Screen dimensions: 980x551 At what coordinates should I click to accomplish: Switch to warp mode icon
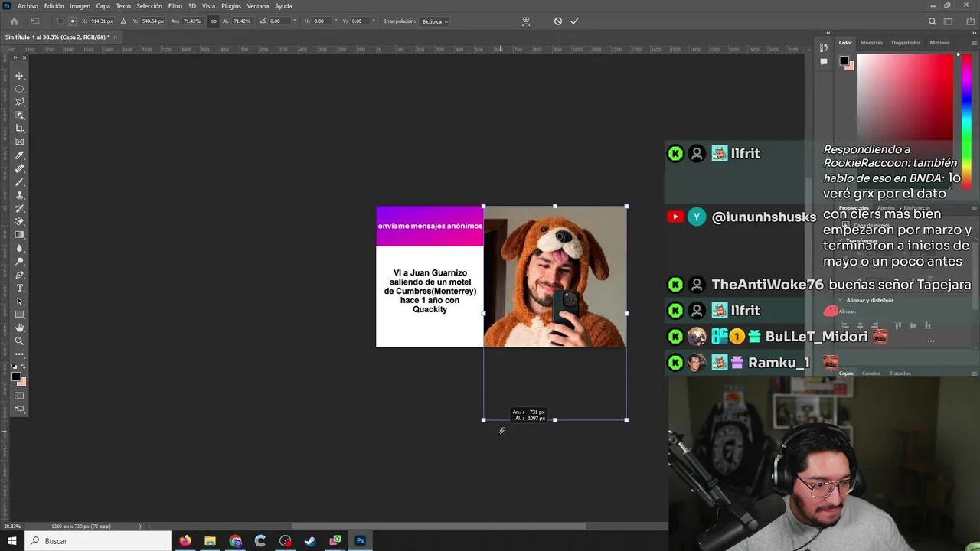click(x=525, y=21)
